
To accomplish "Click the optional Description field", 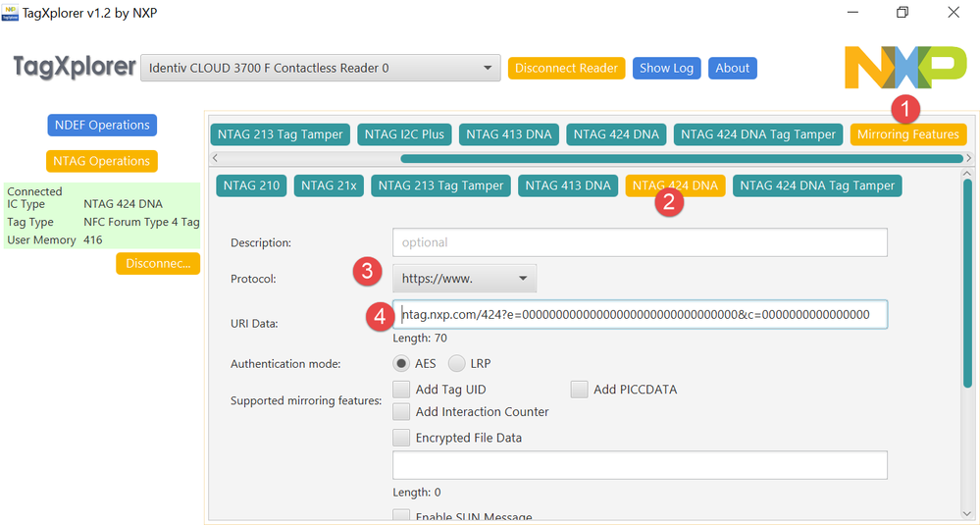I will point(640,242).
